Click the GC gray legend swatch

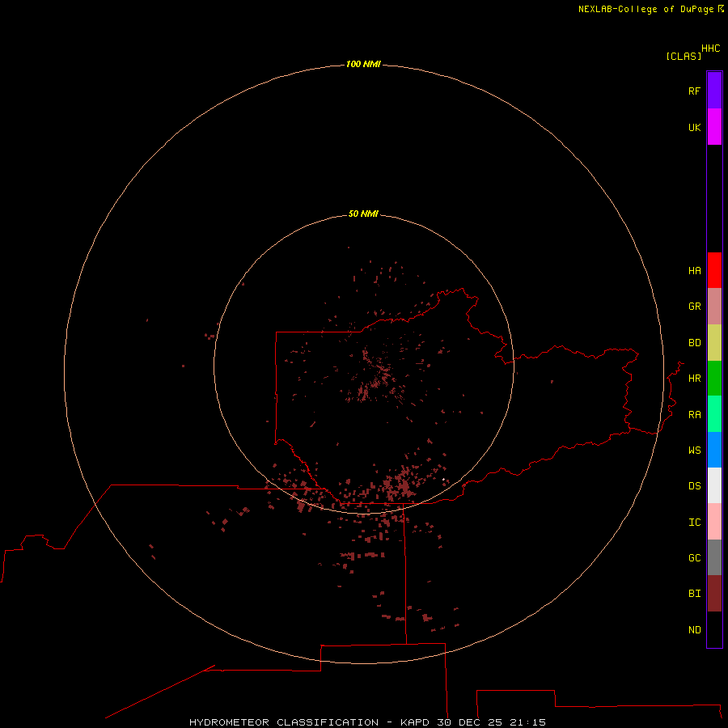click(x=714, y=557)
